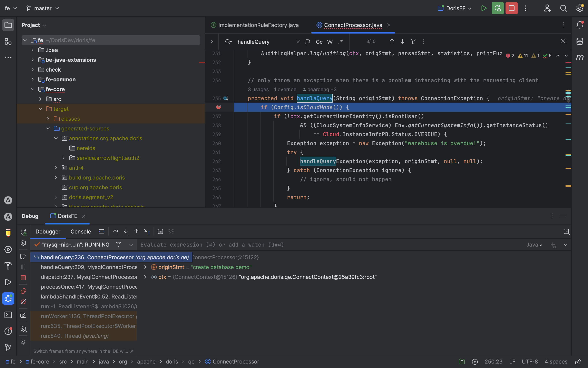Open Terminal tool window icon
This screenshot has width=588, height=368.
tap(8, 315)
